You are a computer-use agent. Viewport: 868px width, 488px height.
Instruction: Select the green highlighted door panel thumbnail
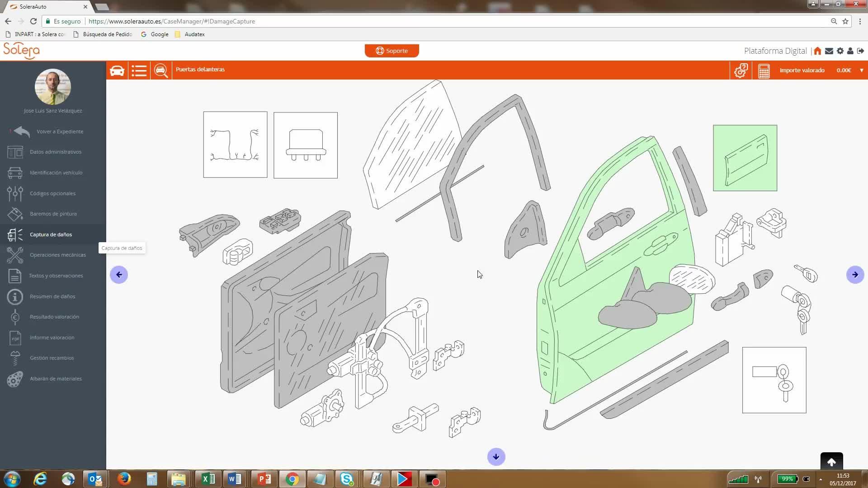pos(745,158)
